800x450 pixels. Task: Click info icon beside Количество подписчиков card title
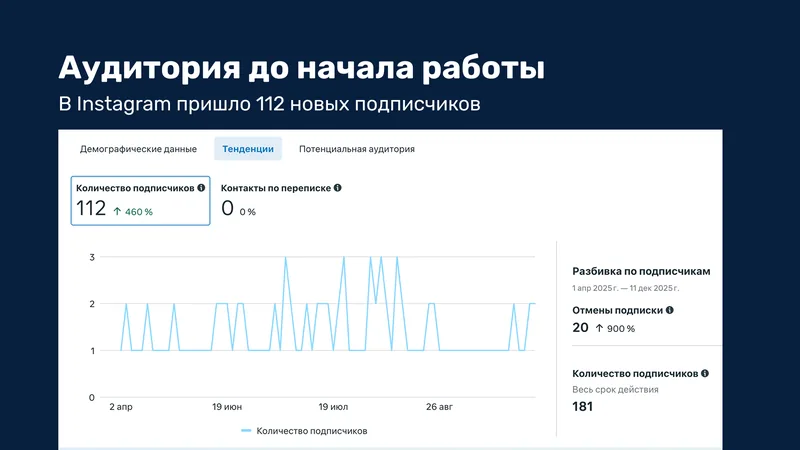201,188
